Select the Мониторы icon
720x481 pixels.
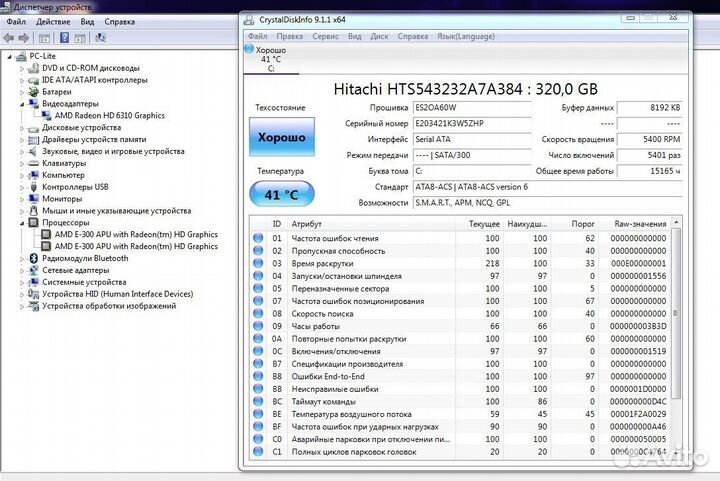click(x=34, y=199)
